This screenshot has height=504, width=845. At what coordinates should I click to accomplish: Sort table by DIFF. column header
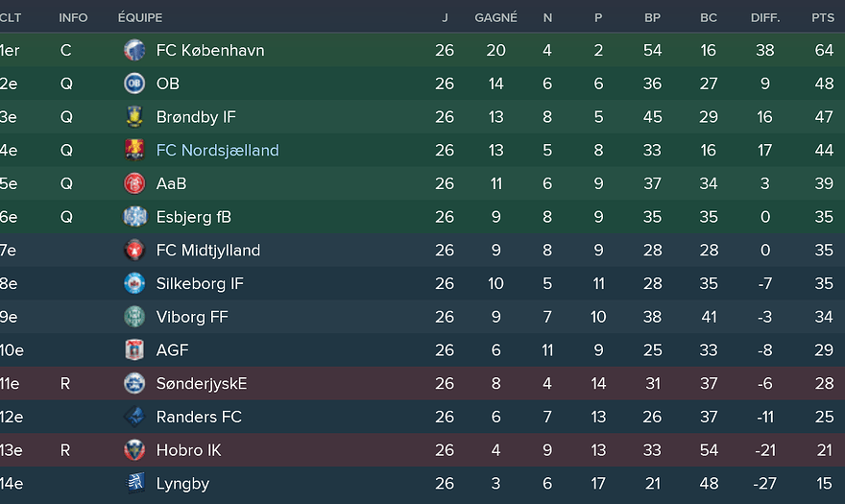pyautogui.click(x=764, y=17)
